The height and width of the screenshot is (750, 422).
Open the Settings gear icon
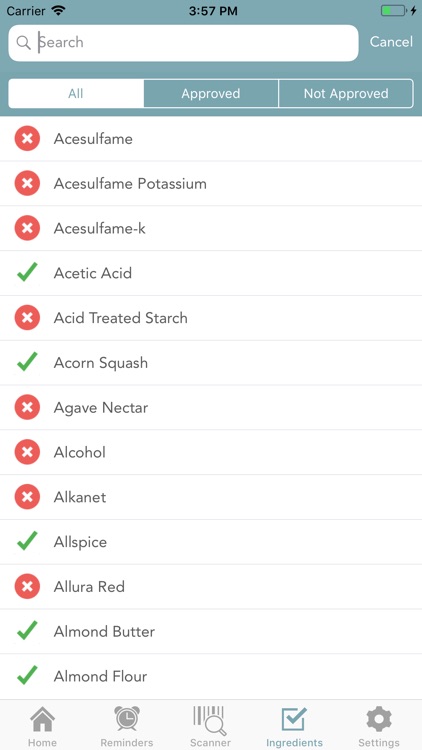point(379,719)
